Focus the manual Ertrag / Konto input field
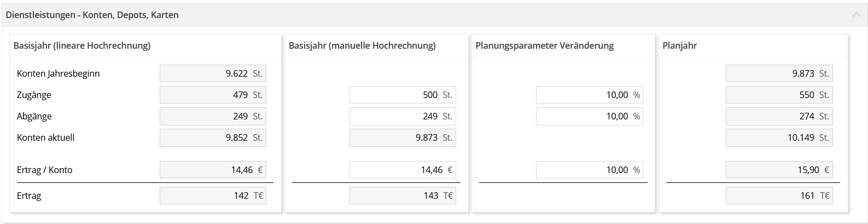Image resolution: width=868 pixels, height=224 pixels. point(402,170)
